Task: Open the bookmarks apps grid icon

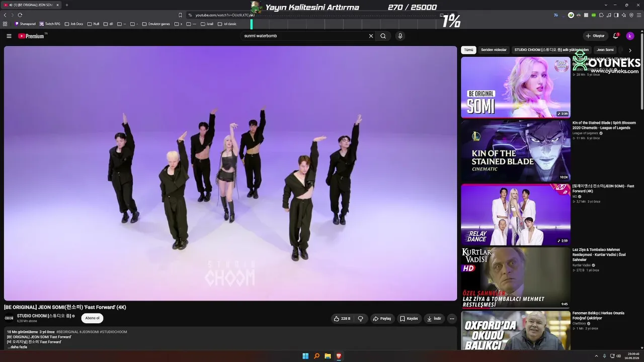Action: point(5,24)
